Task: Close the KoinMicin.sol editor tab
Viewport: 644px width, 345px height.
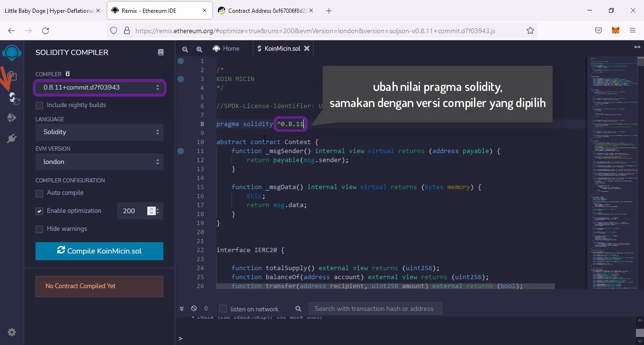Action: point(307,48)
